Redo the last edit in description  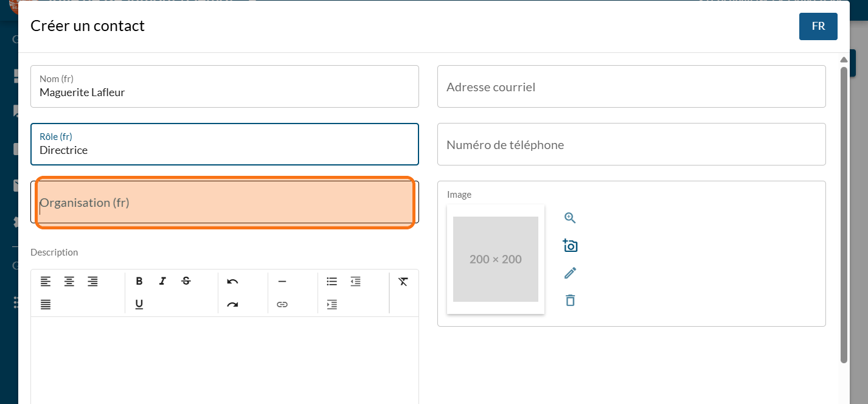(232, 304)
